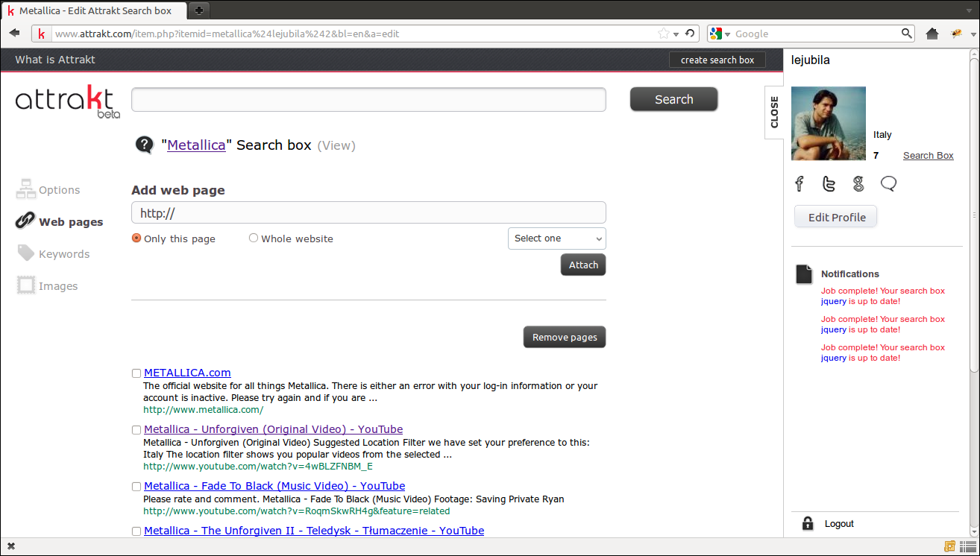Open the "Select one" dropdown
The width and height of the screenshot is (980, 556).
pyautogui.click(x=556, y=238)
